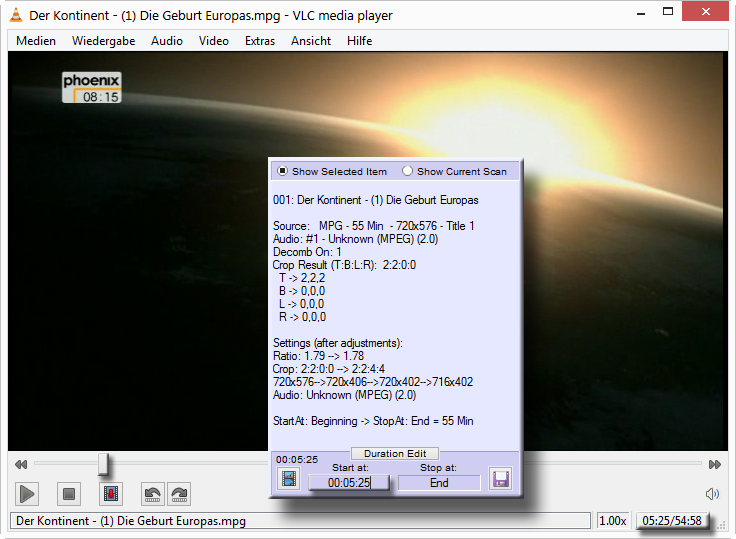Image resolution: width=736 pixels, height=539 pixels.
Task: Click the 'StartAt: Beginning' summary line
Action: [373, 421]
